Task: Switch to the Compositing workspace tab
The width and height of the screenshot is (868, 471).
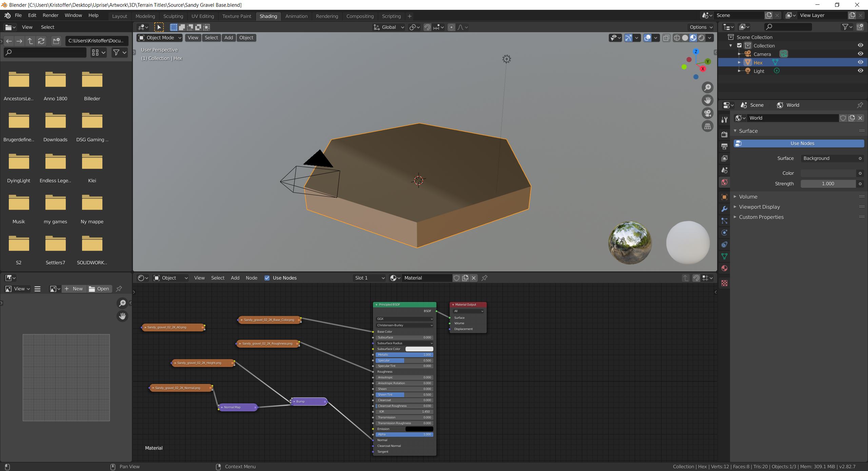Action: [x=360, y=16]
